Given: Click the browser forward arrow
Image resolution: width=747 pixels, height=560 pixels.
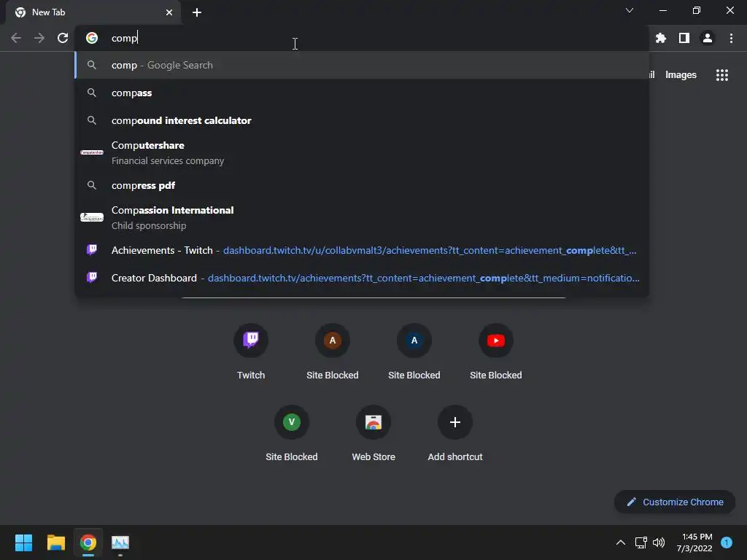Looking at the screenshot, I should (39, 38).
